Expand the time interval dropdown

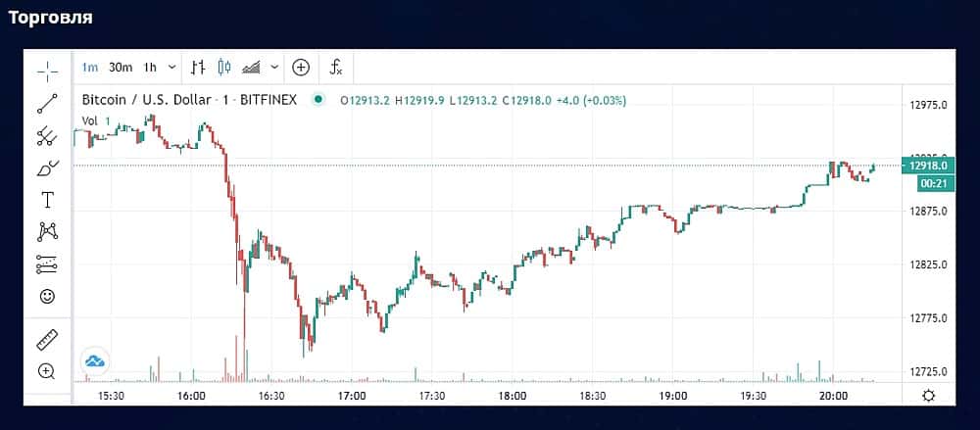(173, 68)
